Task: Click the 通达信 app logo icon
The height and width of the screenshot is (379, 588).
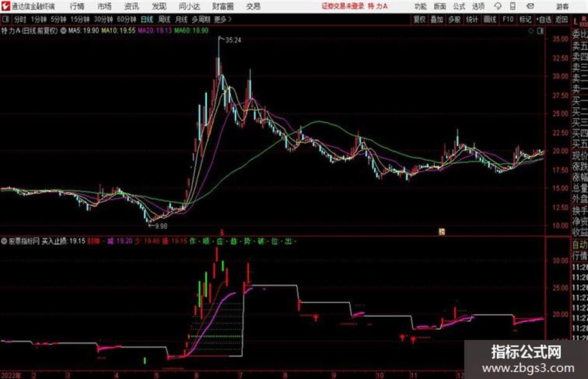Action: coord(6,6)
